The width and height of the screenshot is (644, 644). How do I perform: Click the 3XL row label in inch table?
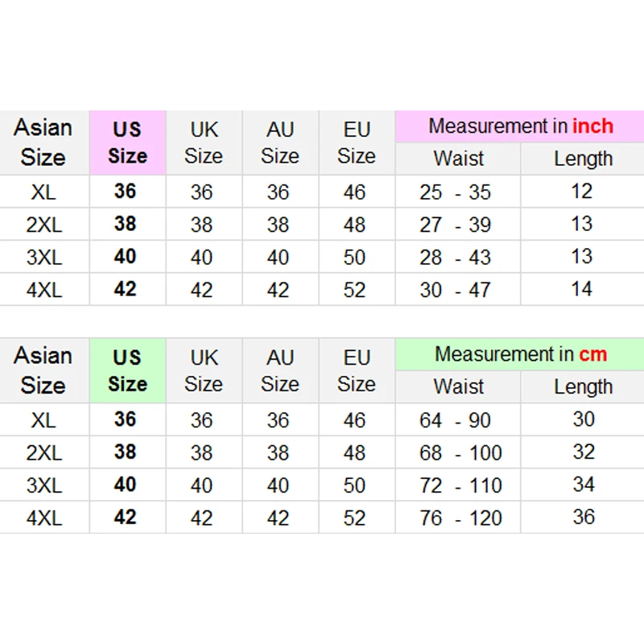[44, 257]
